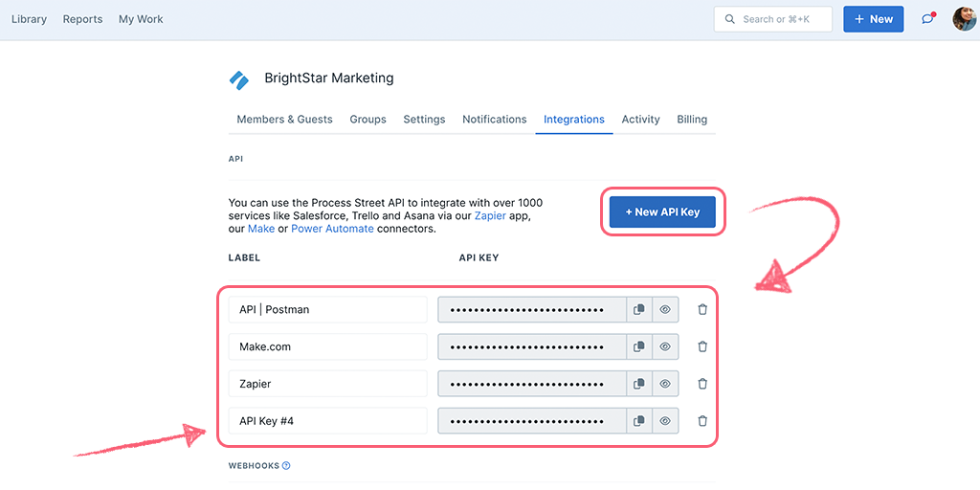The width and height of the screenshot is (980, 490).
Task: Switch to the Billing tab
Action: [692, 120]
